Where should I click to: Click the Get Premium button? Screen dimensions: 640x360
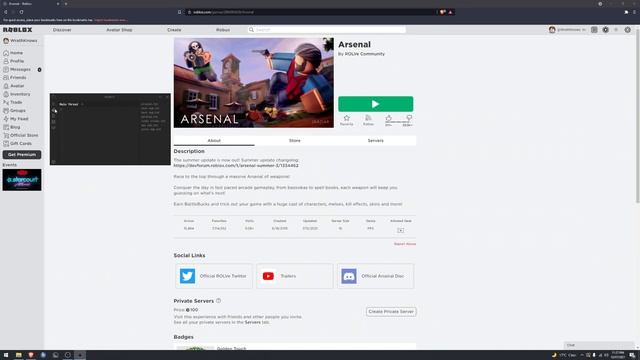pyautogui.click(x=22, y=155)
